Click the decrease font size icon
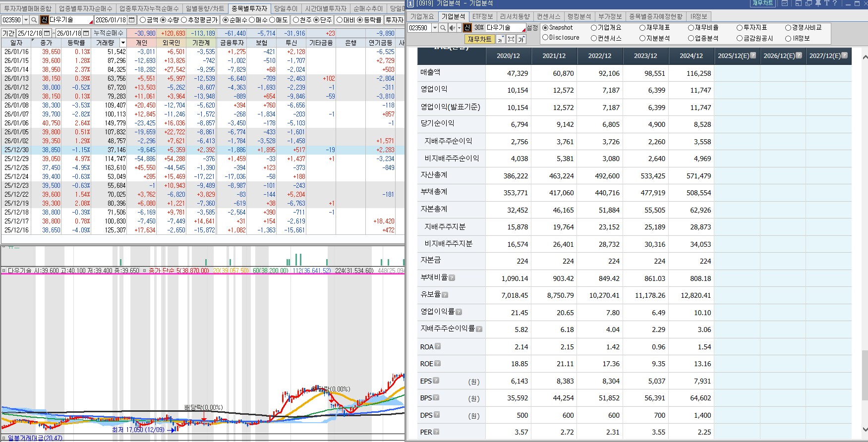 click(x=500, y=39)
